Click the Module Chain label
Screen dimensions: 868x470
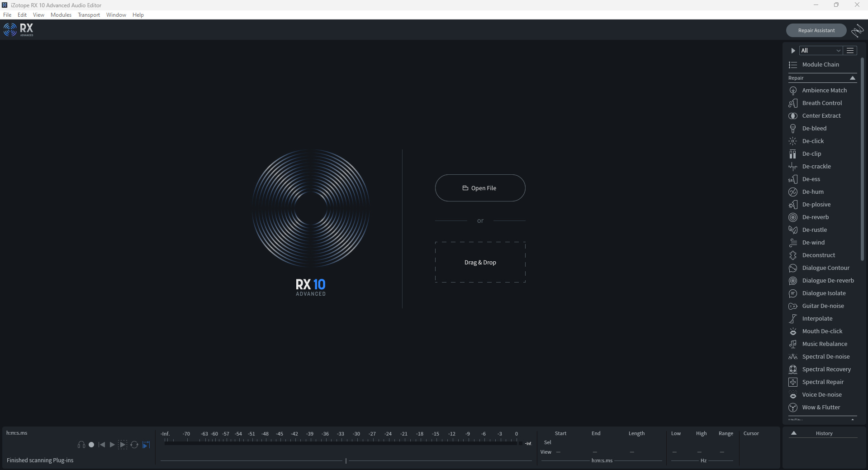821,65
